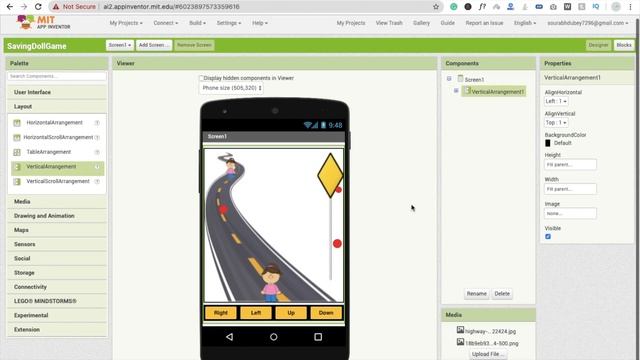Click the Right button in phone preview

pos(220,313)
